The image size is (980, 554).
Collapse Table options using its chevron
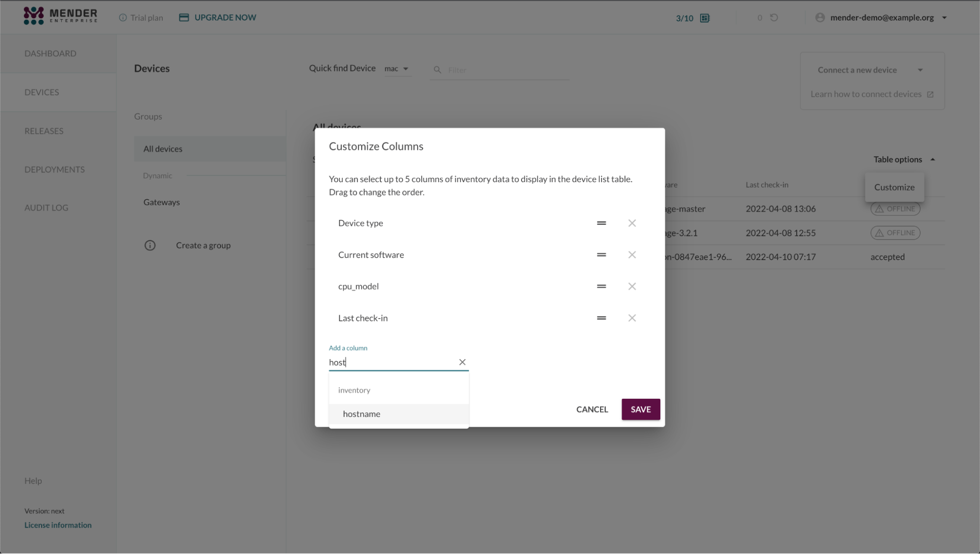[932, 159]
